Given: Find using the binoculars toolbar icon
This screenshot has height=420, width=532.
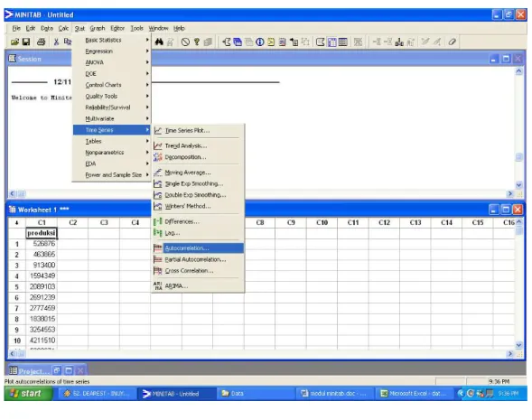Looking at the screenshot, I should click(159, 42).
